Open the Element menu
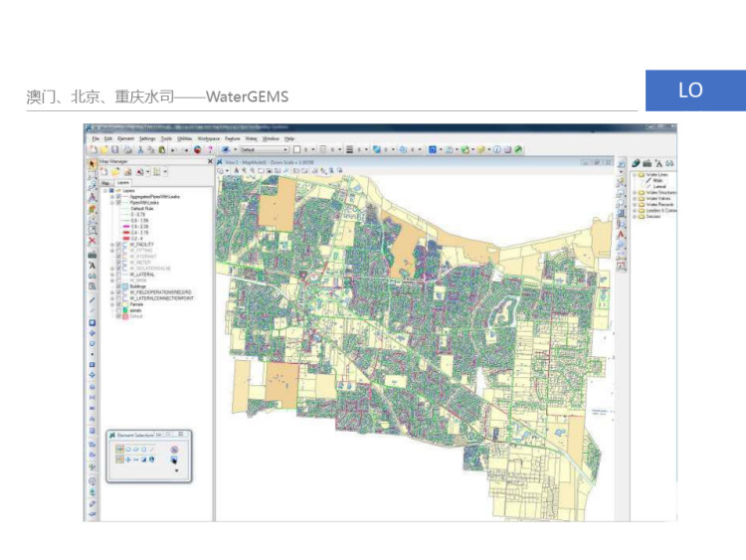 pos(125,138)
